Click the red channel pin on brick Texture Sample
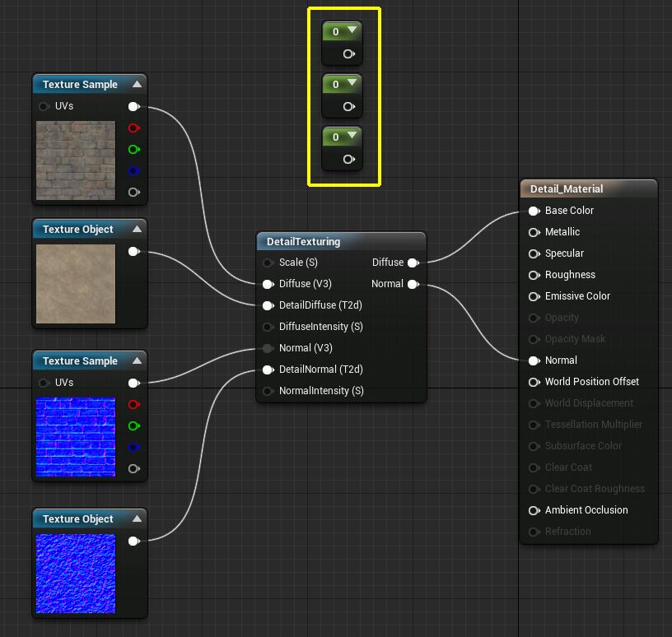Viewport: 672px width, 637px height. tap(134, 128)
